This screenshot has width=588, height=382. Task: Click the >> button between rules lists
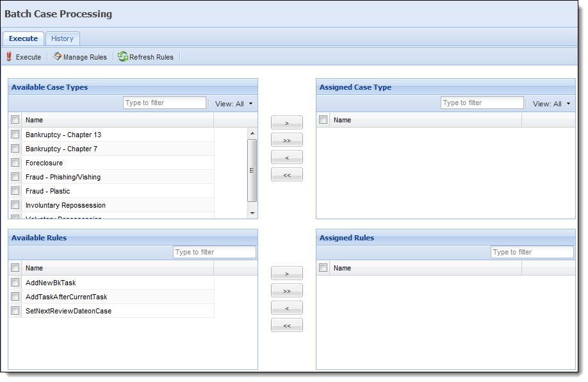point(287,290)
